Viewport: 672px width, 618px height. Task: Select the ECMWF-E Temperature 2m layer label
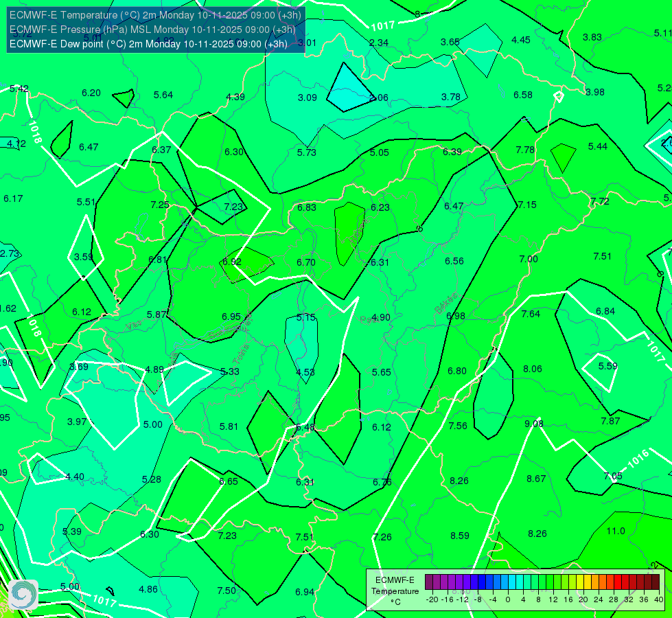(x=155, y=15)
